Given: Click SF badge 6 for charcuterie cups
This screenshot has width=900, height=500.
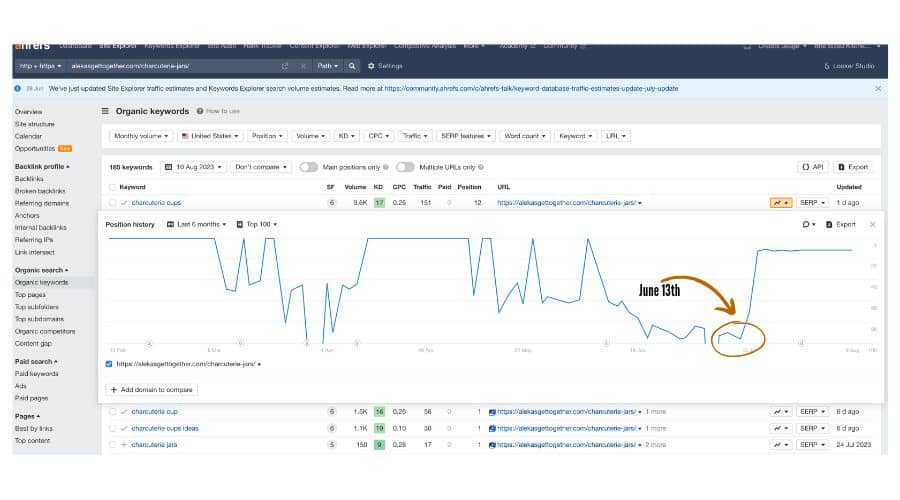Looking at the screenshot, I should coord(331,203).
